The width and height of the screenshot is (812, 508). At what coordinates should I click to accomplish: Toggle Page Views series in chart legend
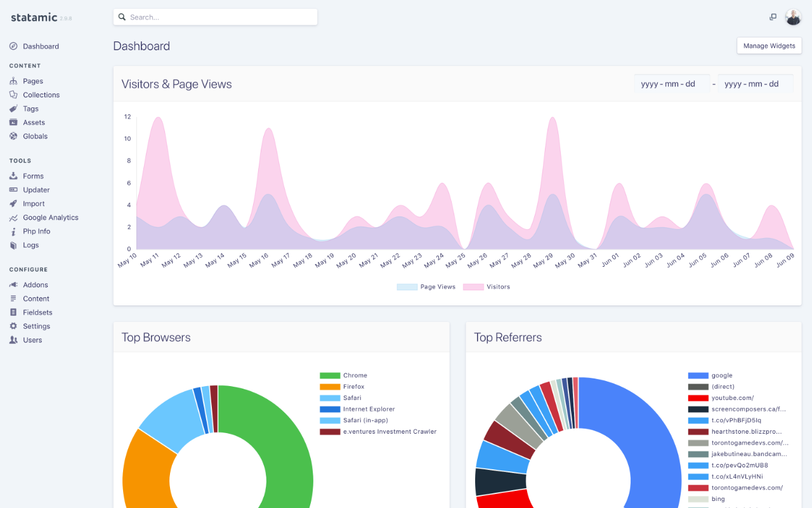[x=426, y=287]
